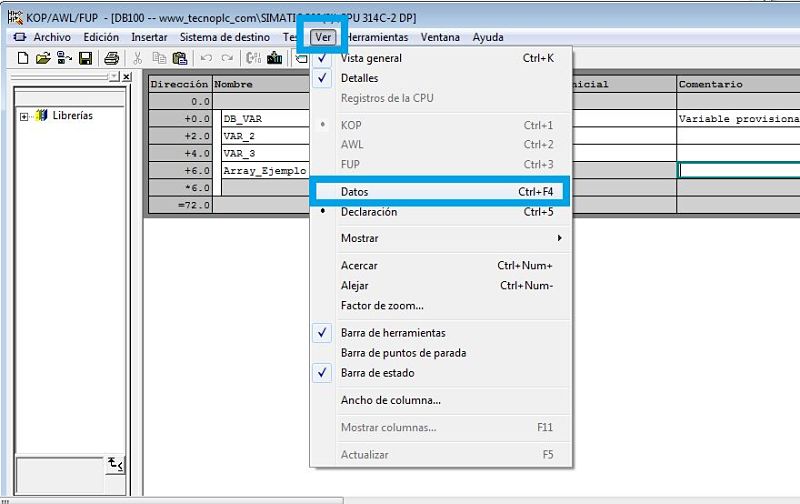Close the left overview panel with X
800x504 pixels.
pyautogui.click(x=127, y=76)
